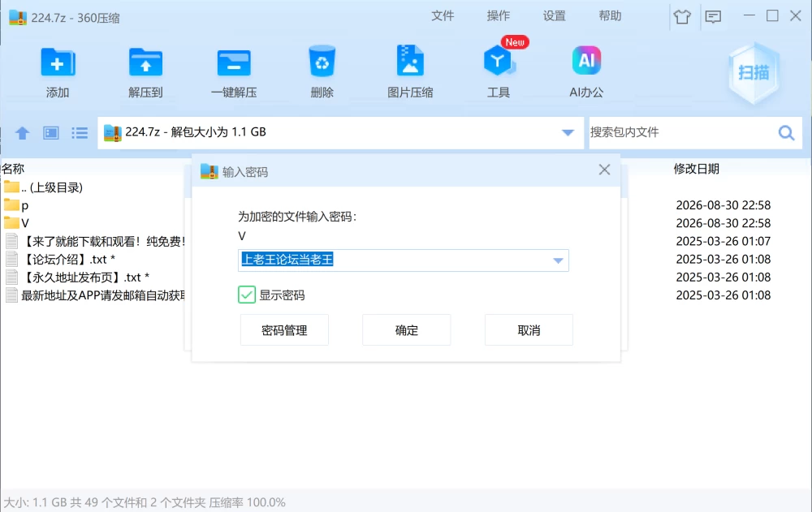Go up one level with the arrow icon
The height and width of the screenshot is (512, 812).
[22, 133]
